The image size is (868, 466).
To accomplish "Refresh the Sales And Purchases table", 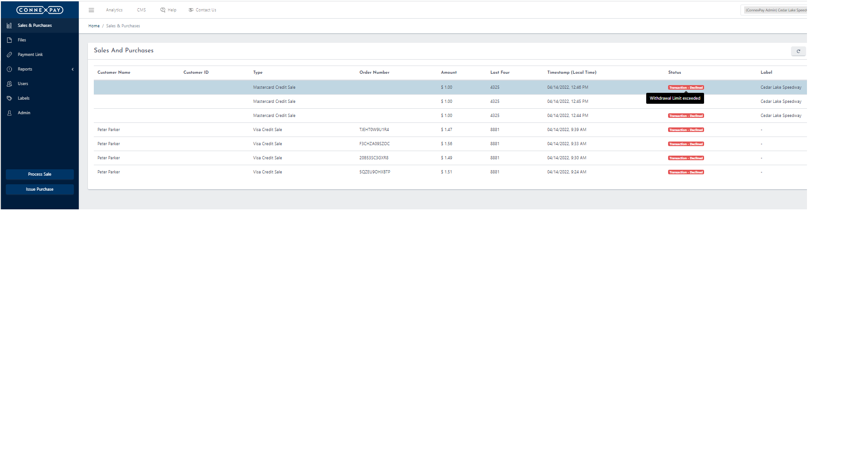I will pos(798,51).
